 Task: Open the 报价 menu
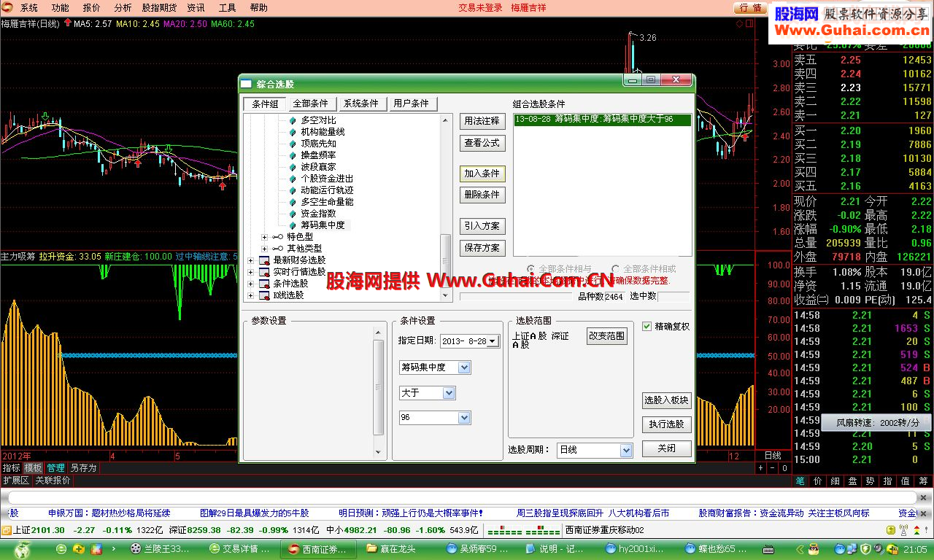[x=92, y=8]
